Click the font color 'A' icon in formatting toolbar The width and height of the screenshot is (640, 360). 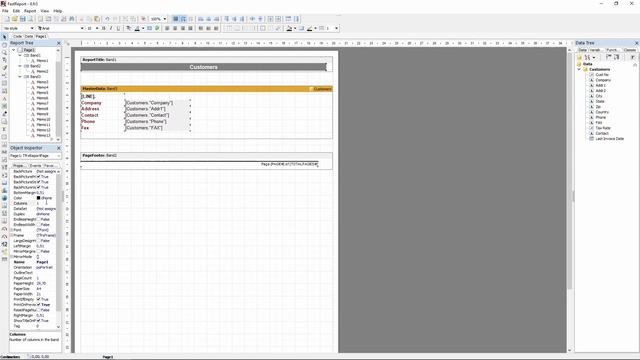[x=137, y=28]
